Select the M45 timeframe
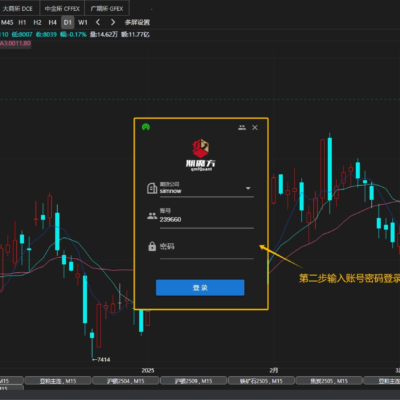Viewport: 400px width, 400px height. coord(7,22)
